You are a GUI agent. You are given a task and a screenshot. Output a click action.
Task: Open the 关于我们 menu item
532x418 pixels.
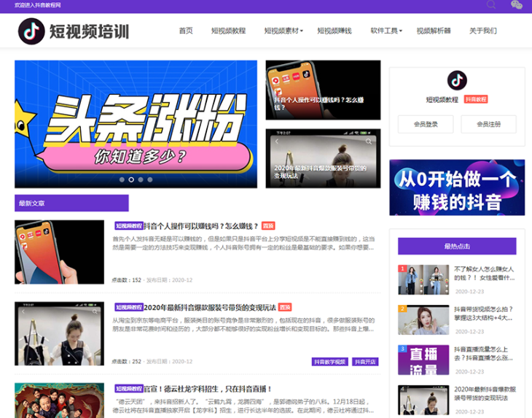coord(482,31)
